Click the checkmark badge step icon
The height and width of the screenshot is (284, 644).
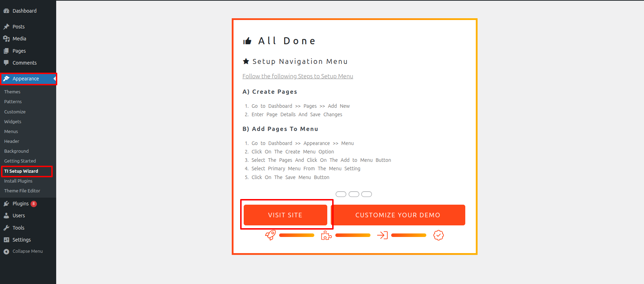click(x=438, y=235)
